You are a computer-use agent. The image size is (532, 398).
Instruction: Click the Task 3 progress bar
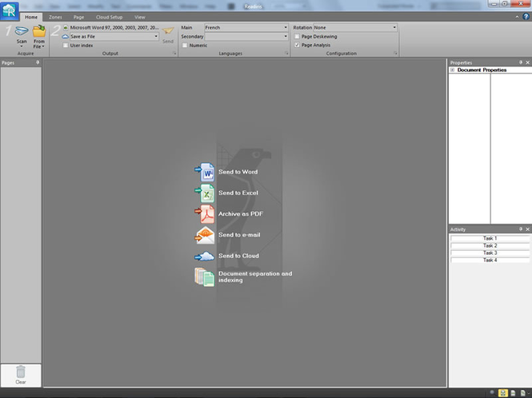coord(490,253)
